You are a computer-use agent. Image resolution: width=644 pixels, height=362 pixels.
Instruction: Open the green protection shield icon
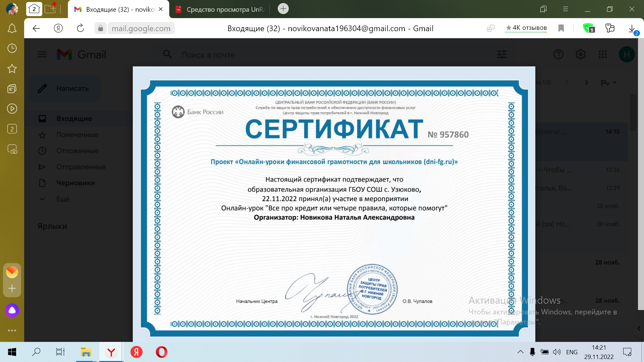[588, 28]
